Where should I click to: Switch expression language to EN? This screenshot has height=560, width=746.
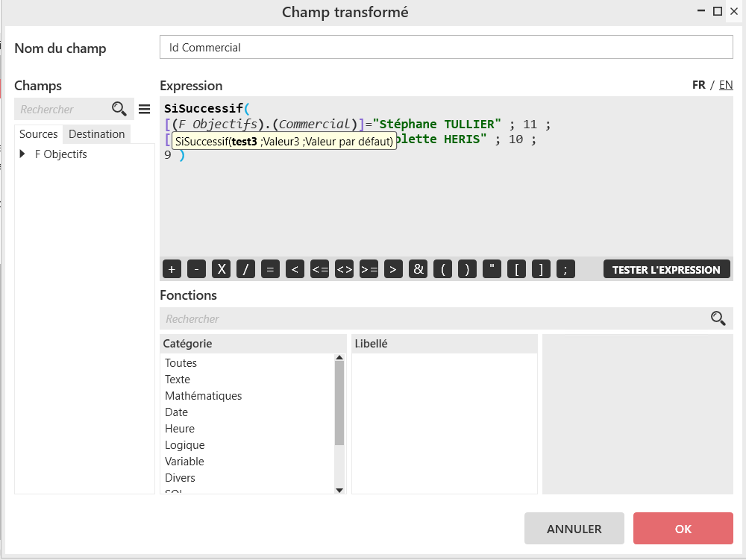coord(725,85)
